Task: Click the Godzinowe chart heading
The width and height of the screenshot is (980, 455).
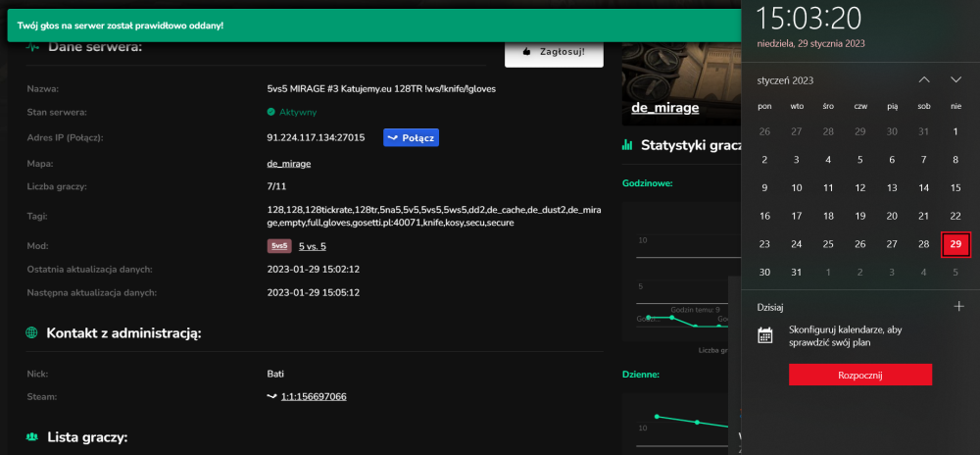Action: 648,183
